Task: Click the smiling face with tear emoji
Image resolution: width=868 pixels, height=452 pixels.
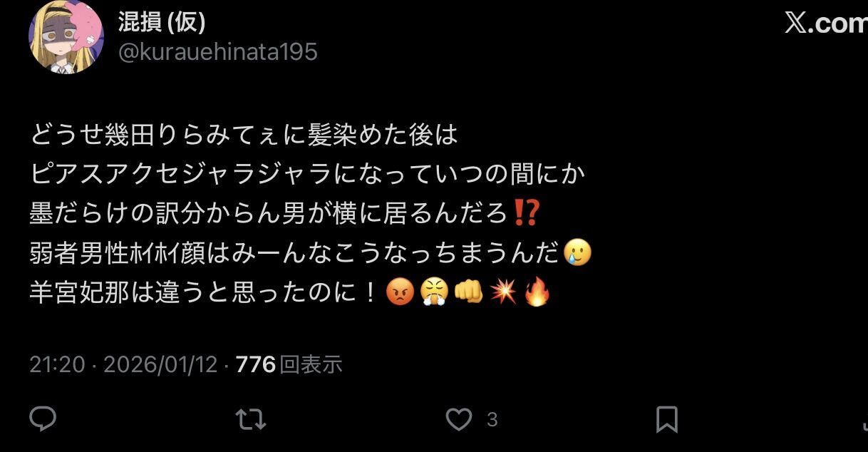Action: tap(577, 253)
